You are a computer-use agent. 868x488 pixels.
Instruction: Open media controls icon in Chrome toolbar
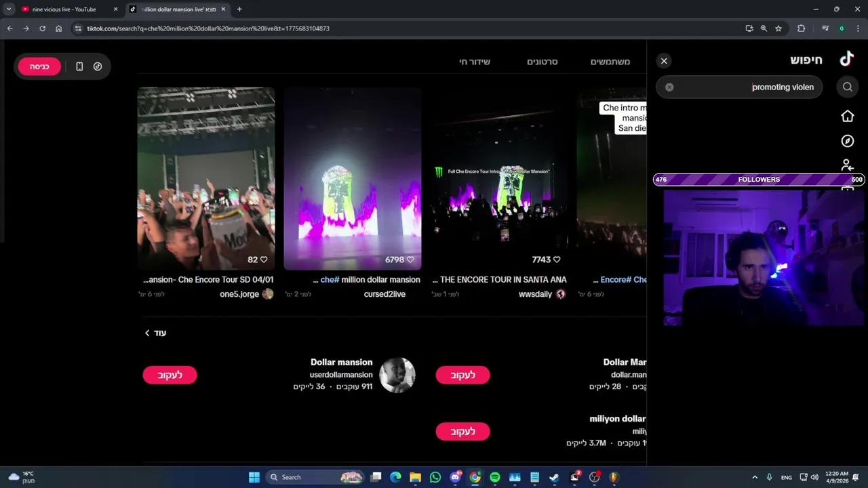pos(825,28)
